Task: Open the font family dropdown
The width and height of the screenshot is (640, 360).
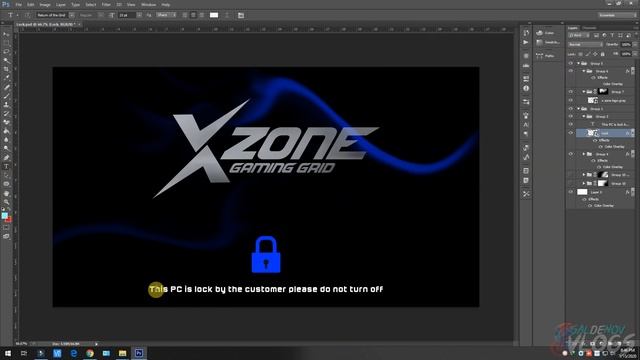Action: pos(72,15)
